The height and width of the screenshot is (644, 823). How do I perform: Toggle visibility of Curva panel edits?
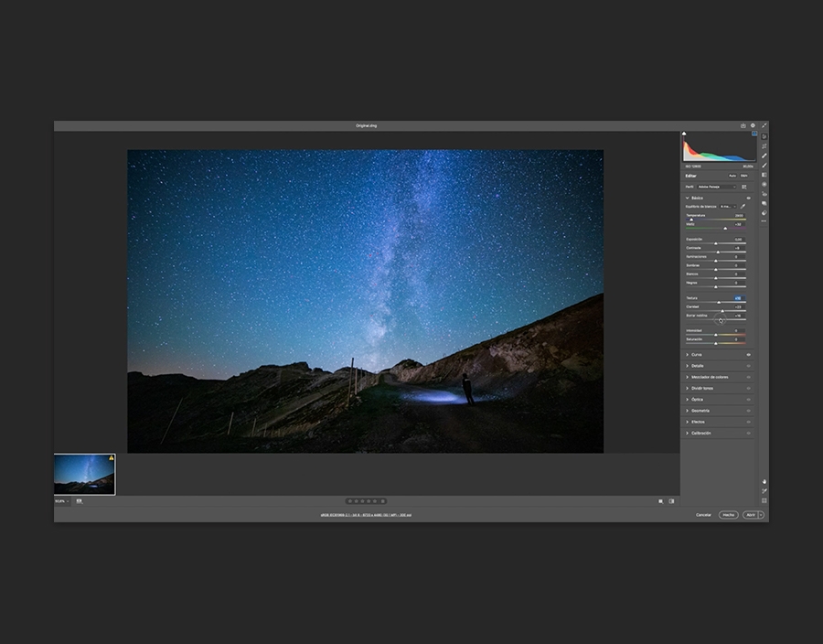748,355
